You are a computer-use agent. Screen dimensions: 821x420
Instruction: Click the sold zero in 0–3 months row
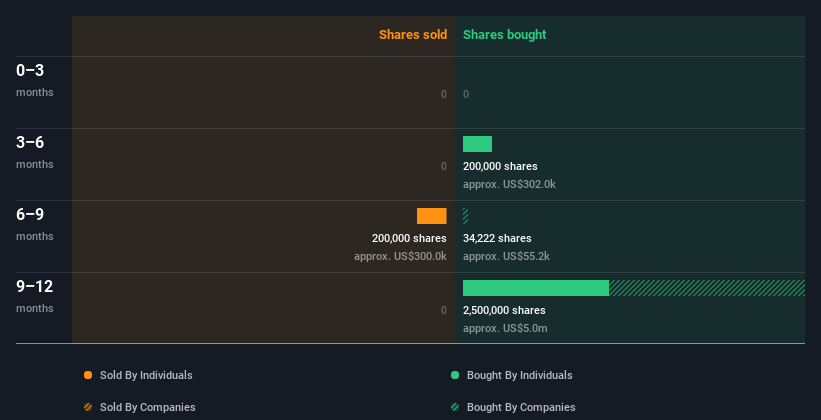click(x=444, y=94)
